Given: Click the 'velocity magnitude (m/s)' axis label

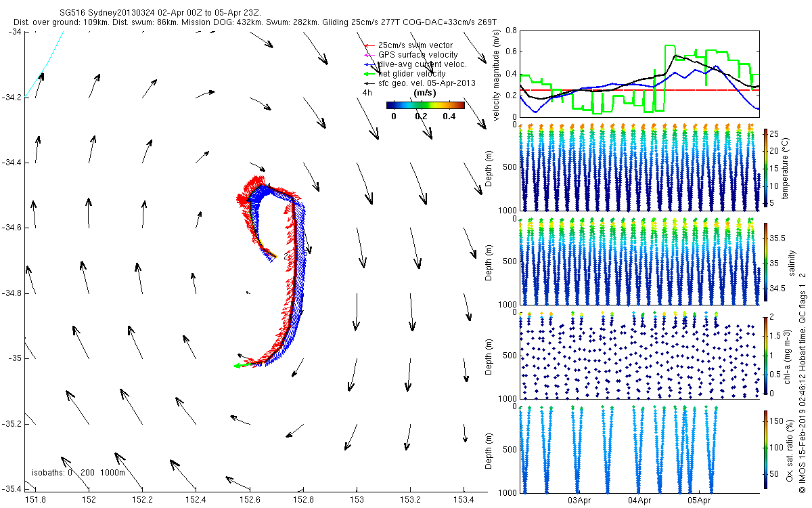Looking at the screenshot, I should [x=497, y=75].
